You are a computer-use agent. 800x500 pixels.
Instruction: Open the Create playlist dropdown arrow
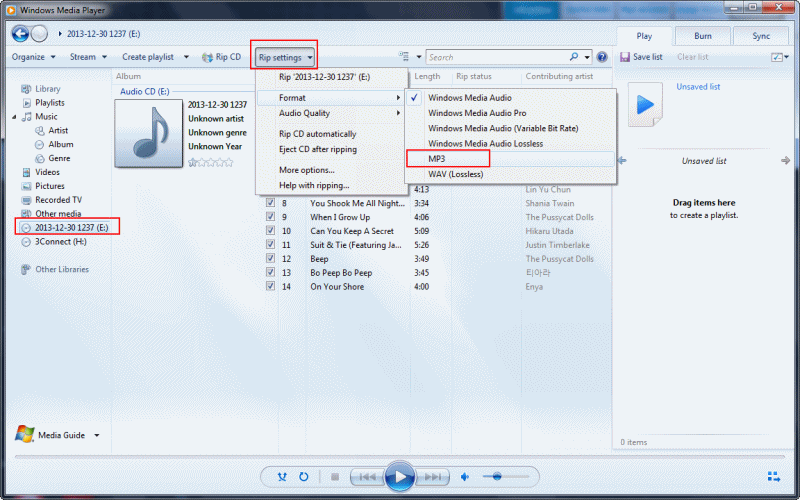tap(186, 57)
